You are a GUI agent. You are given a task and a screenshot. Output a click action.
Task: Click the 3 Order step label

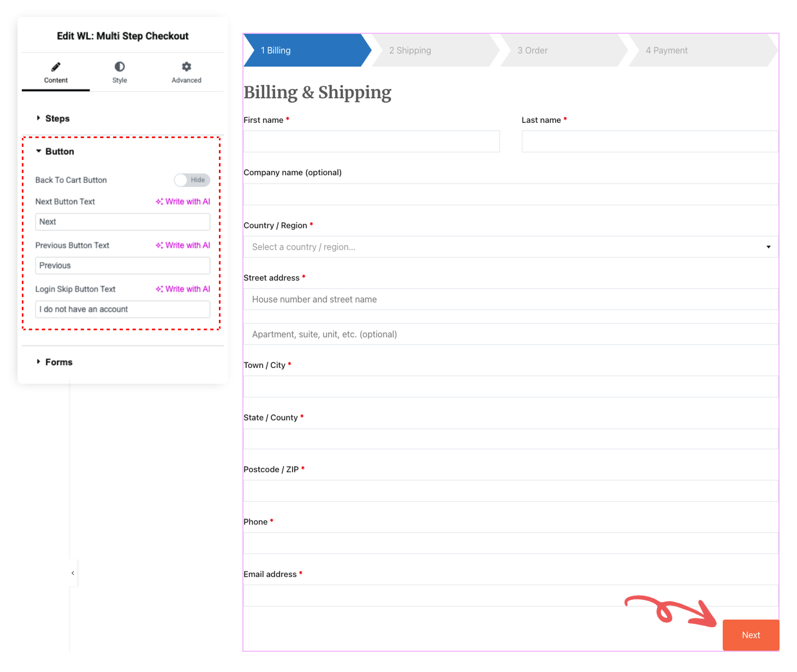533,50
